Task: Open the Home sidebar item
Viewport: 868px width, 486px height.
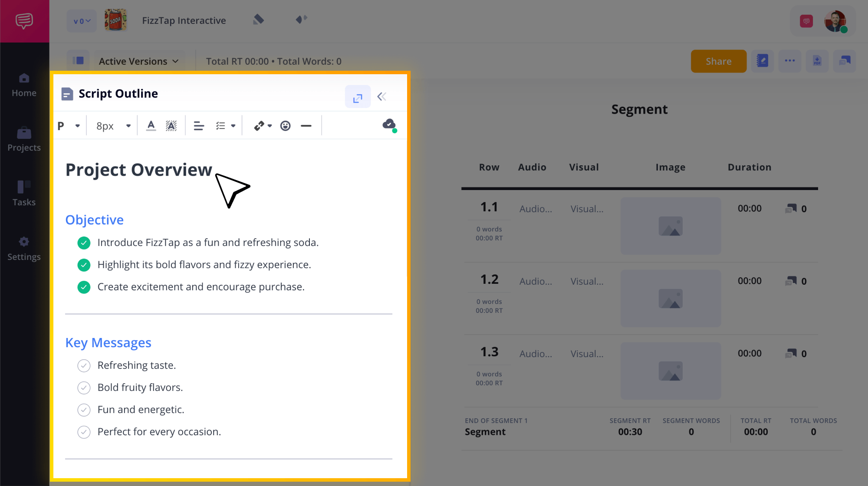Action: coord(24,85)
